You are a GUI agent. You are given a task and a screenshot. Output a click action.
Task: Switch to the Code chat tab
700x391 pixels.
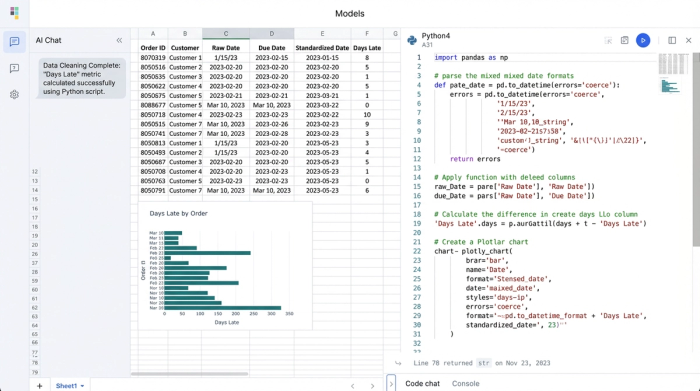pyautogui.click(x=422, y=383)
